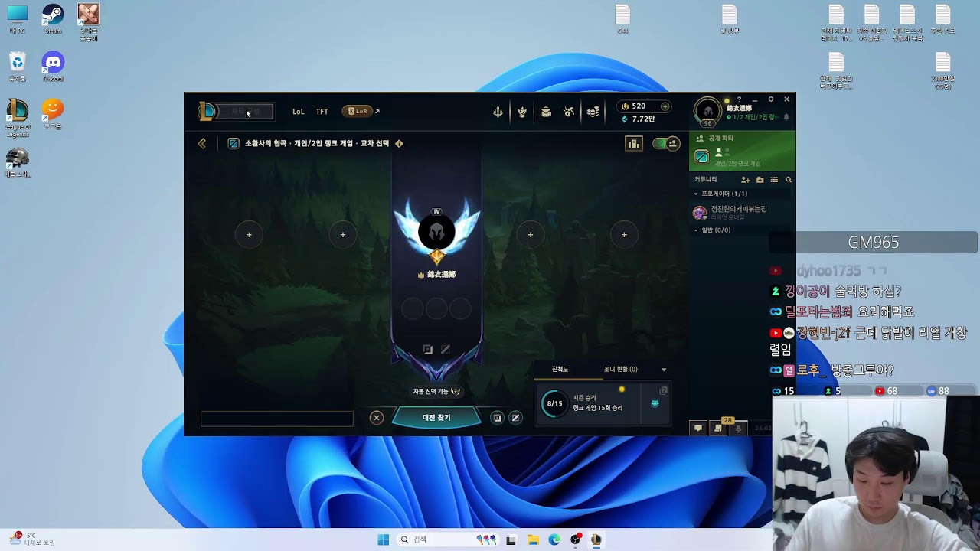Click the add friend icon
This screenshot has height=551, width=980.
(x=745, y=180)
